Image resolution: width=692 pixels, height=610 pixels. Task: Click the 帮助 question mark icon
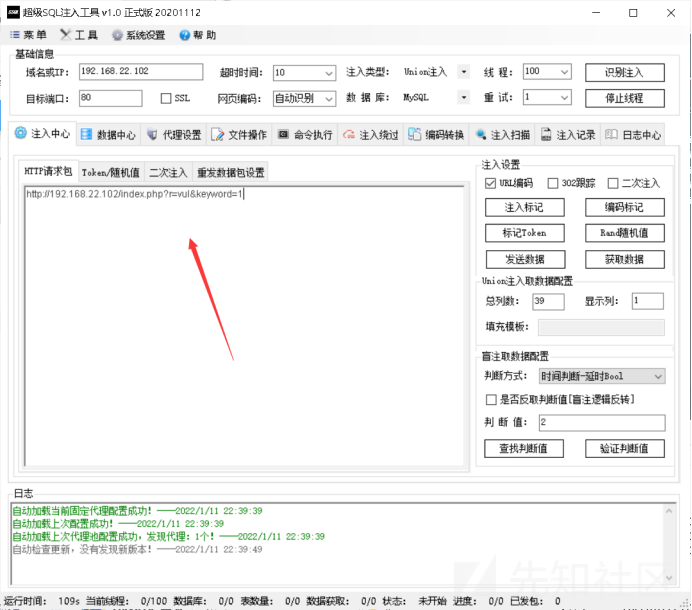coord(184,35)
